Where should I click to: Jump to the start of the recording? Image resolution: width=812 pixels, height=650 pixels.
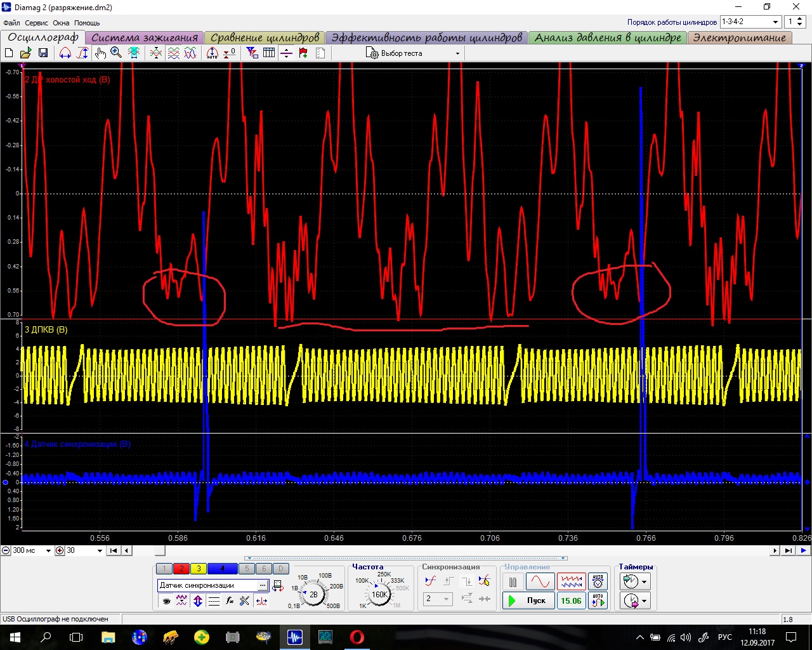pos(114,550)
